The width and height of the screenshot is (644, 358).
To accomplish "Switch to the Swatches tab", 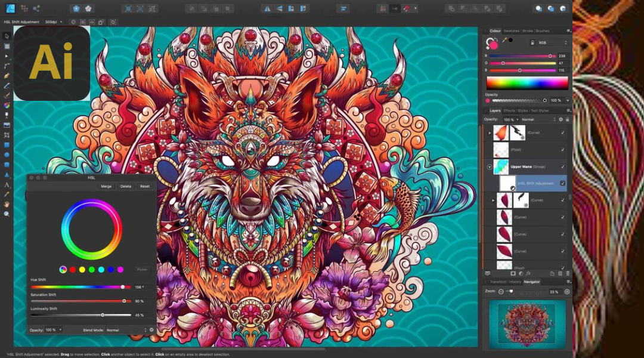I will [512, 31].
